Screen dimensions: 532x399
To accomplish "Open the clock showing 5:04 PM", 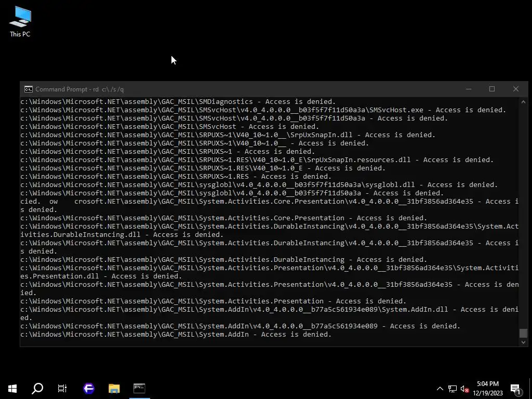I will 487,389.
